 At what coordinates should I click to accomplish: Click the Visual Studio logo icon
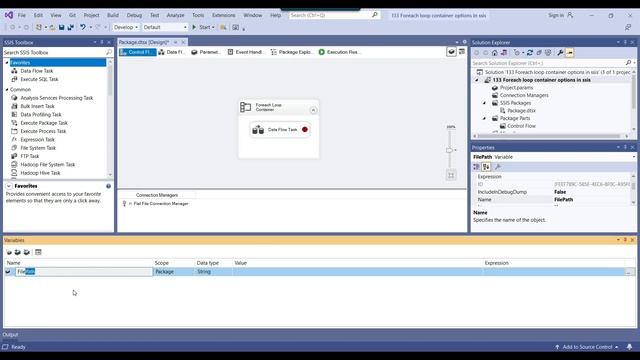pos(9,15)
